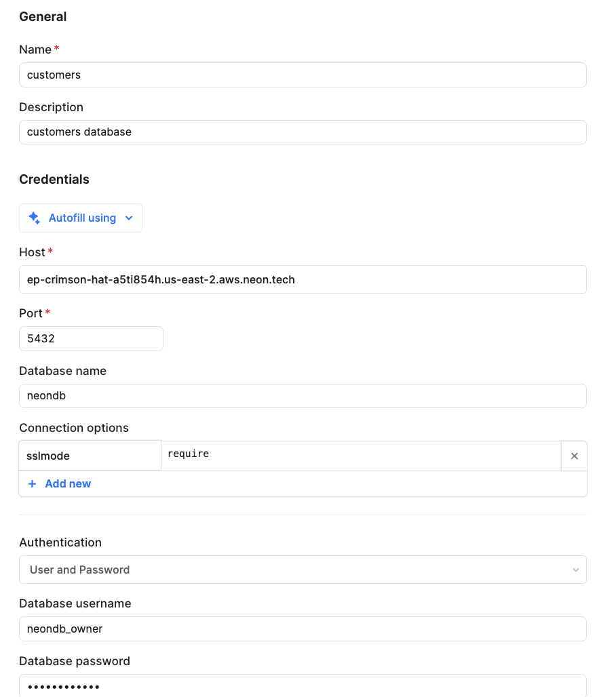Click the Description field with customers database
The height and width of the screenshot is (697, 616).
(303, 132)
